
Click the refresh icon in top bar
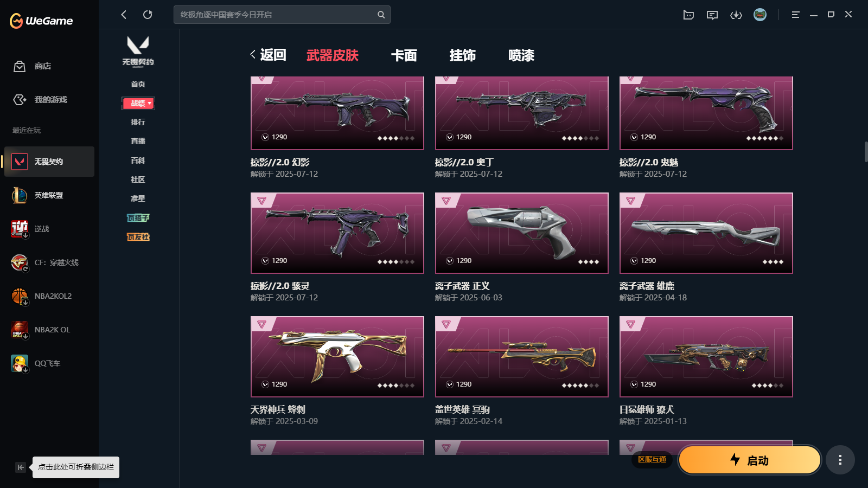tap(148, 15)
